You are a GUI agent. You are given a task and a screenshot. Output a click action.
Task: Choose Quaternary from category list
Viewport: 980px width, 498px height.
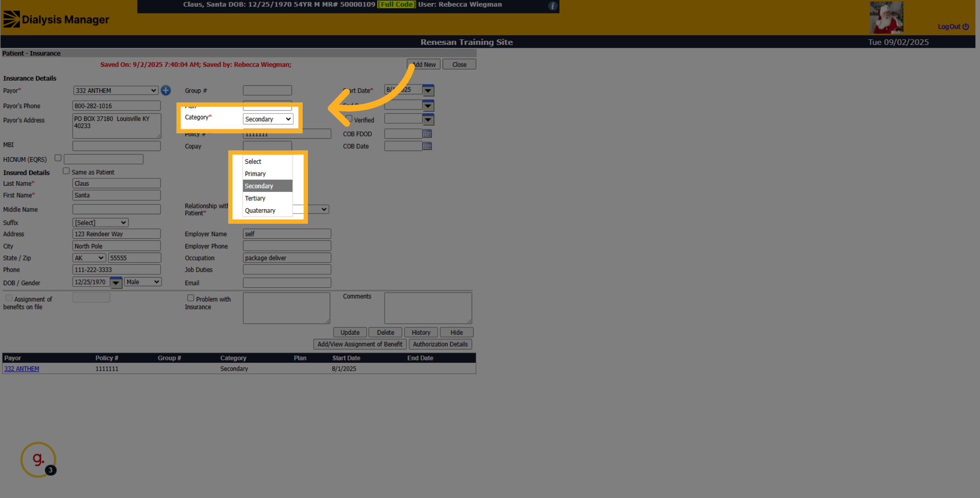(267, 210)
